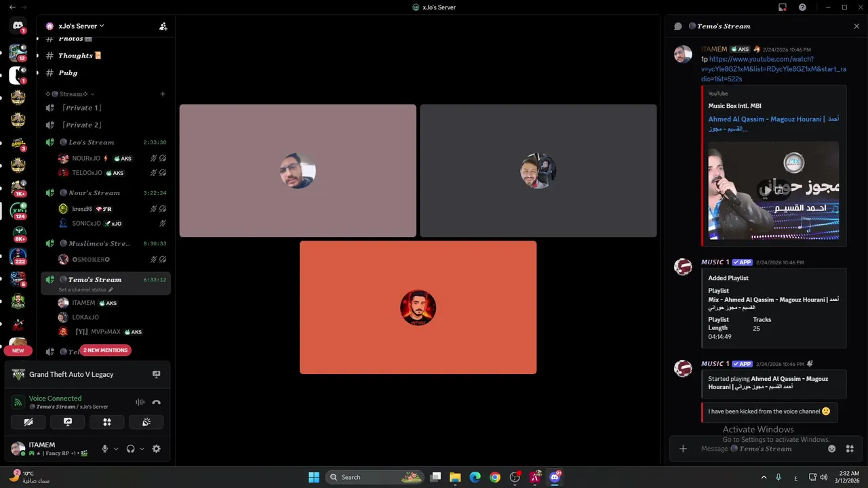This screenshot has width=868, height=488.
Task: Open User Settings gear
Action: 157,449
